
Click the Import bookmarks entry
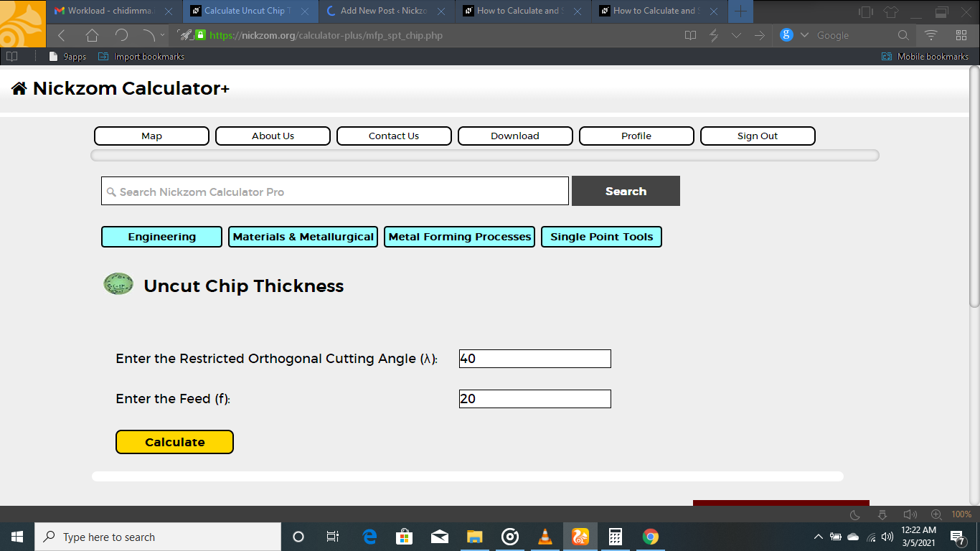coord(141,57)
